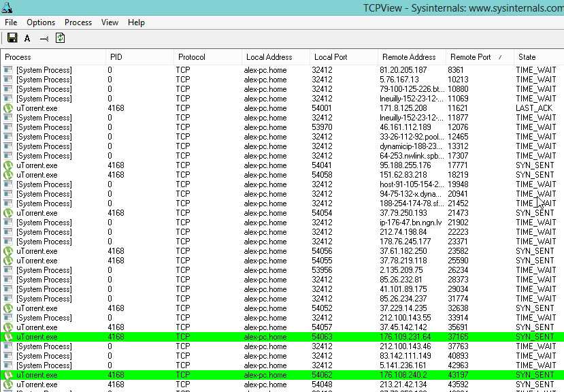Viewport: 564px width, 392px height.
Task: Click uTorrent icon on port 54001 row
Action: 8,108
